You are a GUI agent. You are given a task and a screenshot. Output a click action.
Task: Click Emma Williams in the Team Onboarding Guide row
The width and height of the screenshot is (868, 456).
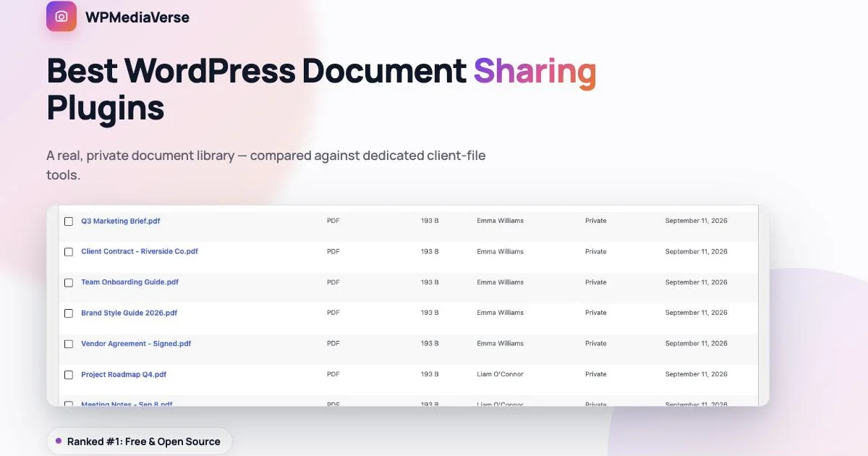[501, 282]
